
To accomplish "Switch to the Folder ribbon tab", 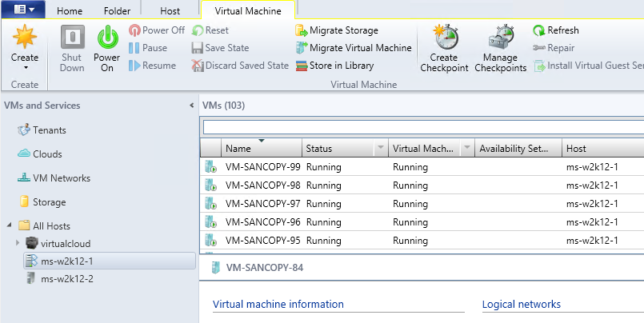I will tap(117, 11).
